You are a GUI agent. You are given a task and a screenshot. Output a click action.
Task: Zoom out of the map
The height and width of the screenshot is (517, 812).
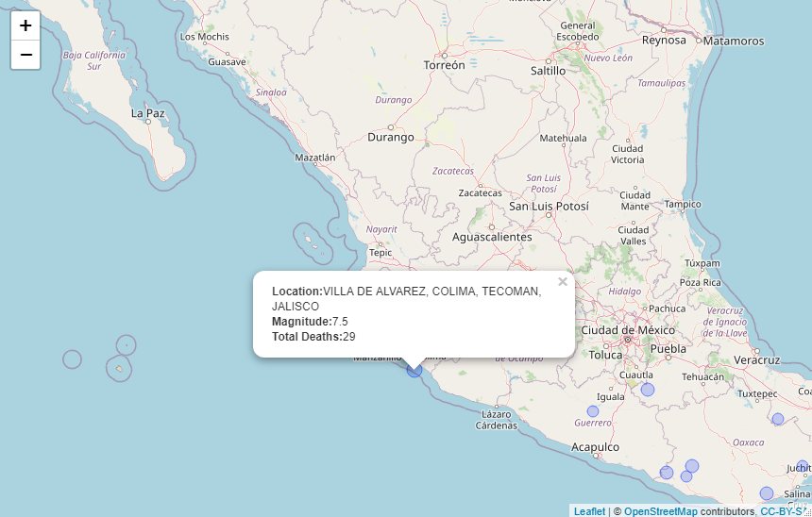25,55
